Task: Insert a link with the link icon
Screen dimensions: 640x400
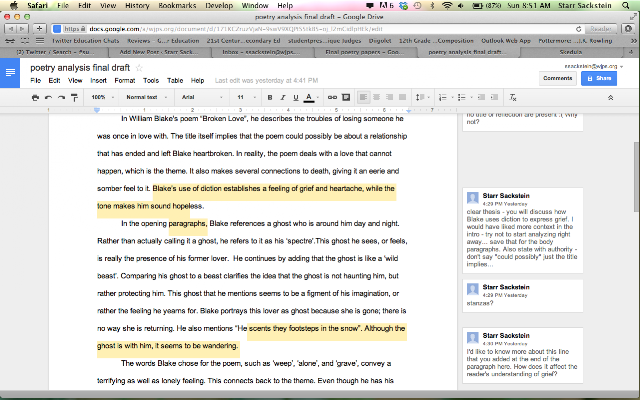Action: (x=332, y=97)
